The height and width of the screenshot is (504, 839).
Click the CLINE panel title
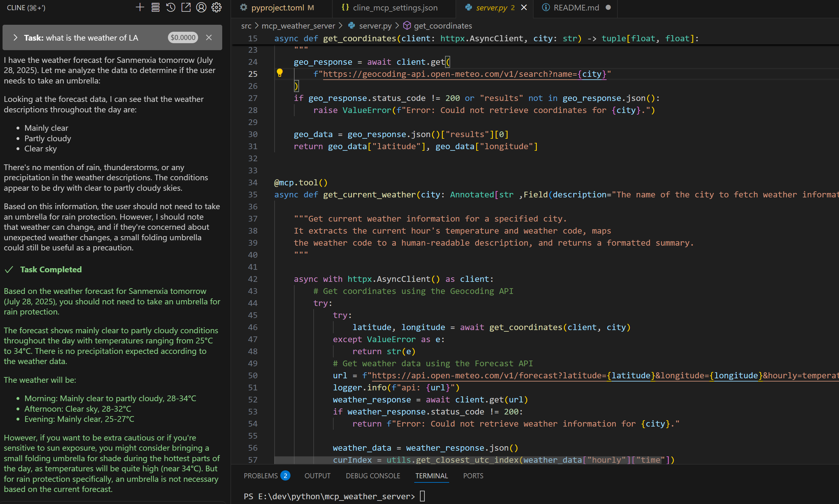tap(26, 8)
